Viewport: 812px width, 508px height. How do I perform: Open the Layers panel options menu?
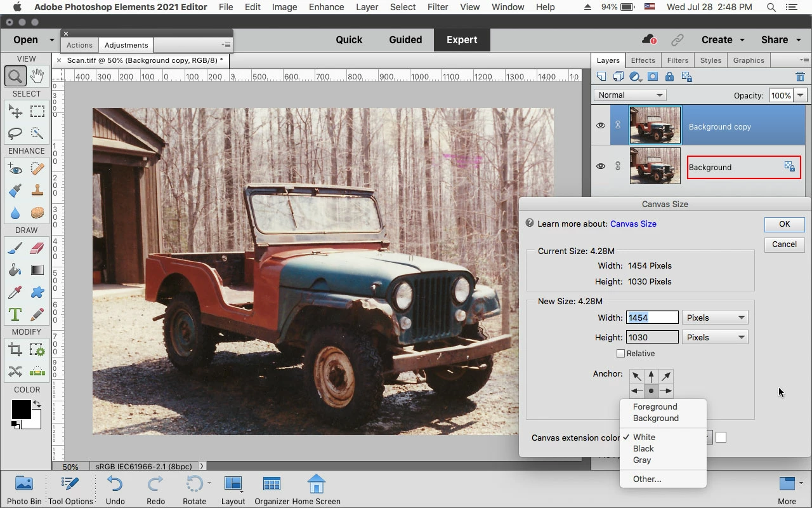point(804,60)
